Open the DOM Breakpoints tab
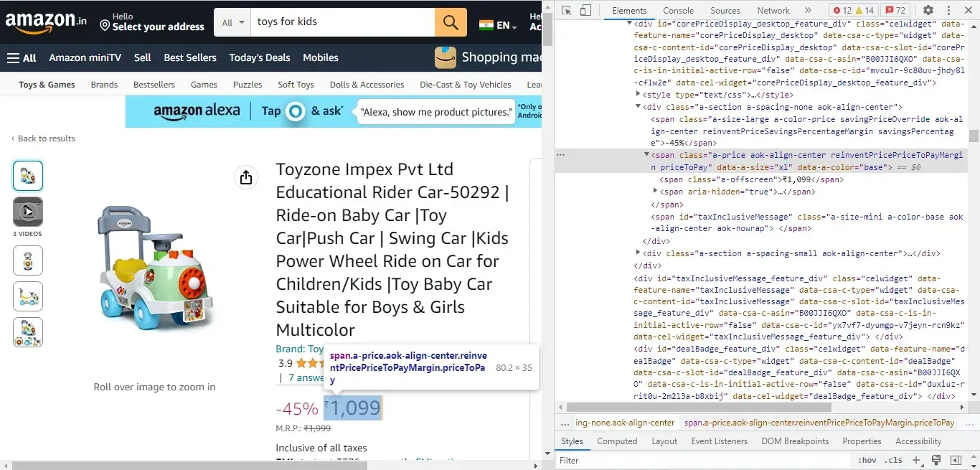The width and height of the screenshot is (980, 470). (795, 441)
